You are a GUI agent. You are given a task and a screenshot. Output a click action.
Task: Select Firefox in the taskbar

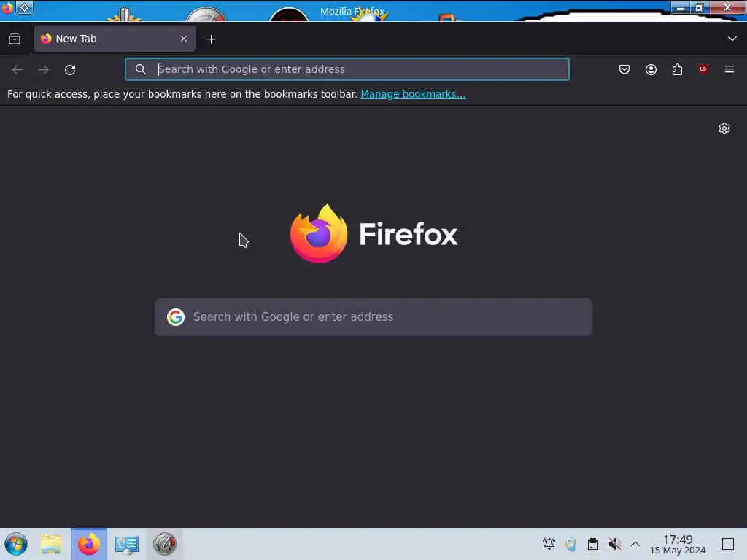coord(89,544)
